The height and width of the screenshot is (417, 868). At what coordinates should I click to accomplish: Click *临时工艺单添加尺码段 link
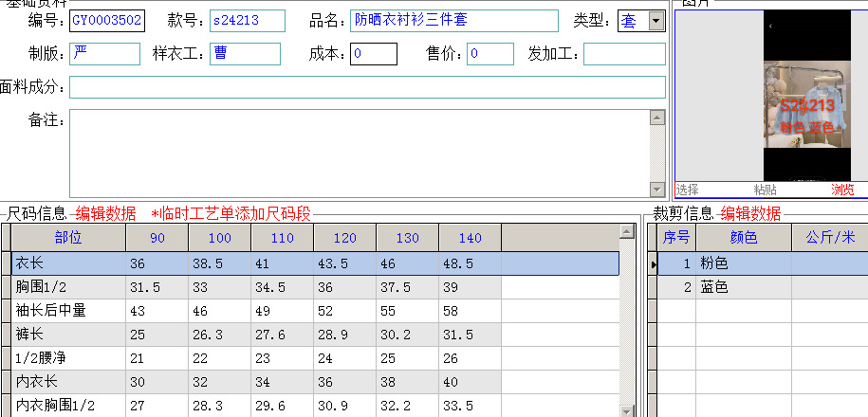tap(231, 213)
